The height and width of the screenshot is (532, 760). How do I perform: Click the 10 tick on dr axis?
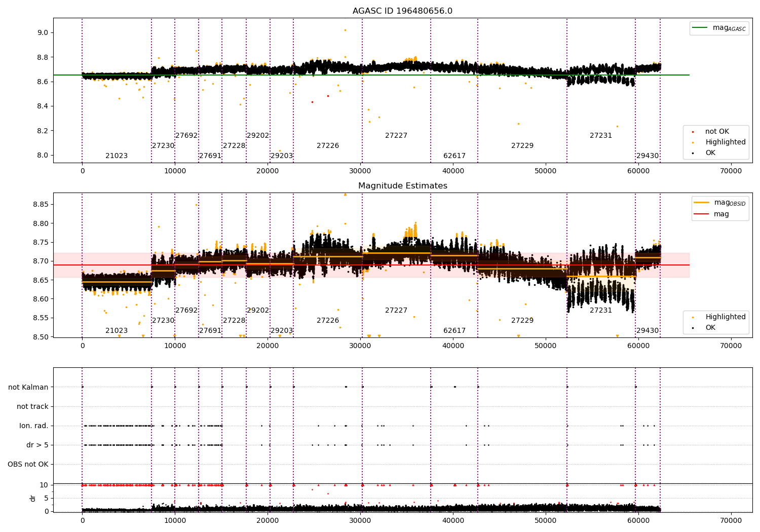tap(44, 485)
